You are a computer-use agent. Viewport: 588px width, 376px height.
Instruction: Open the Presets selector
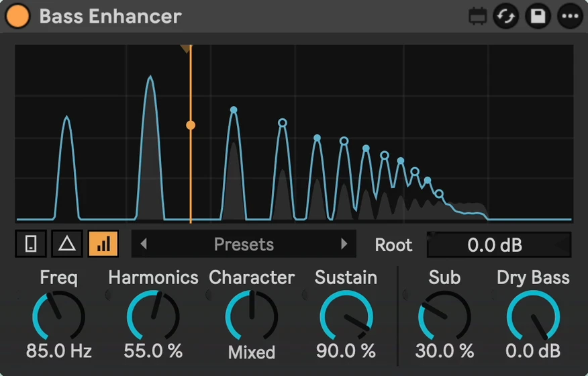[244, 244]
